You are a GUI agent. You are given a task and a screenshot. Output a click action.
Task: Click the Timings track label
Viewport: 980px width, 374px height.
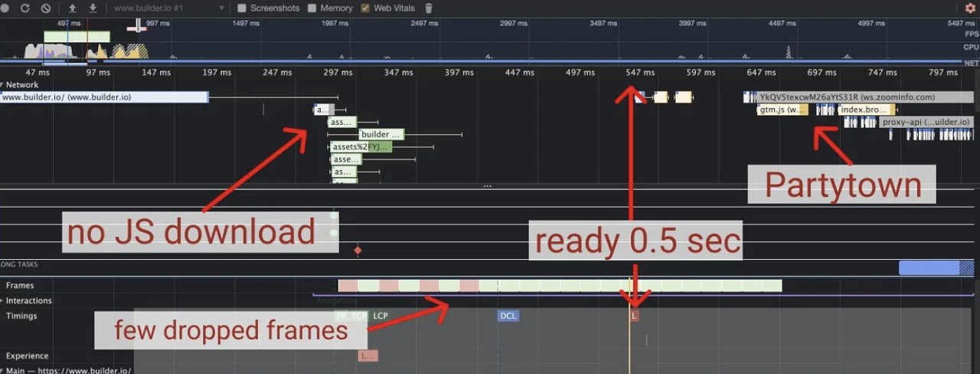21,316
